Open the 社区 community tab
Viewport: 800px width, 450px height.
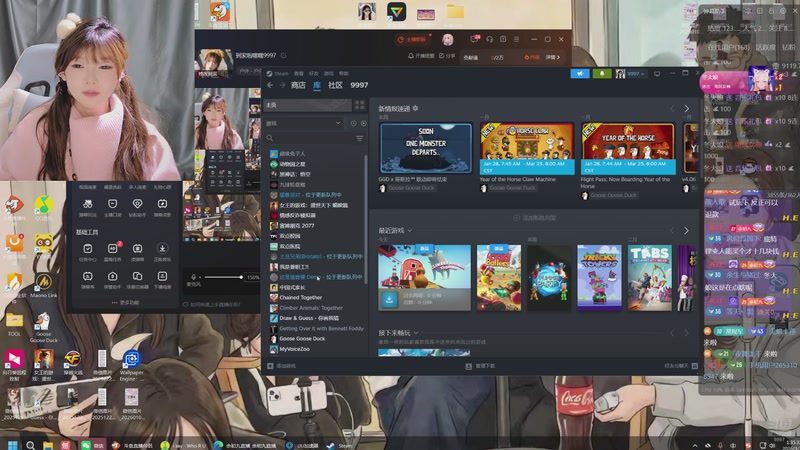pos(335,85)
